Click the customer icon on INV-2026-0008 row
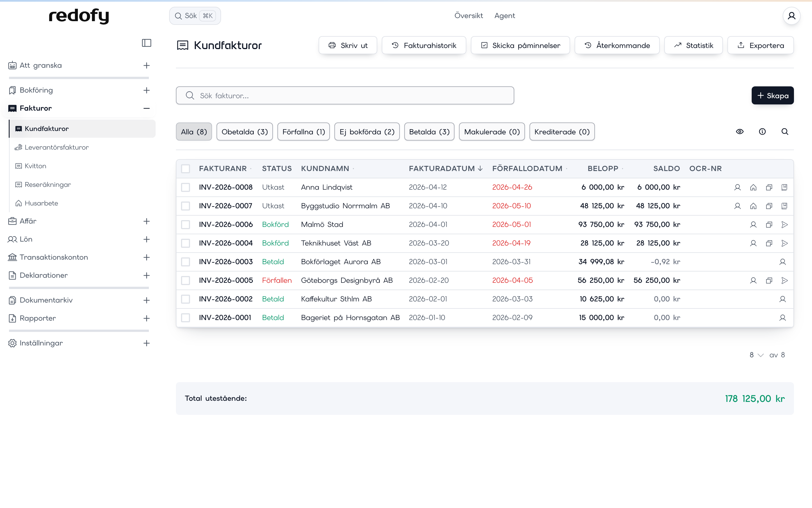The image size is (812, 508). point(737,187)
